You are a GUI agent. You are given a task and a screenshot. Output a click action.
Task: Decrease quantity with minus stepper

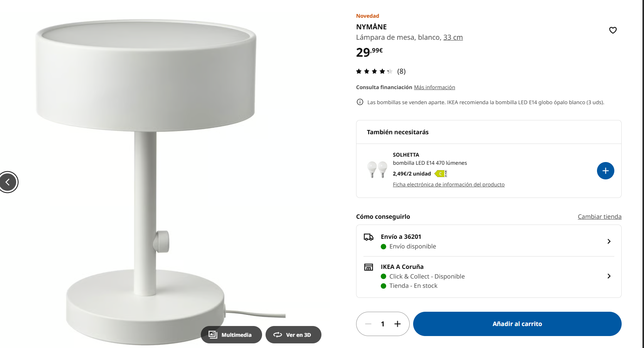click(x=368, y=324)
